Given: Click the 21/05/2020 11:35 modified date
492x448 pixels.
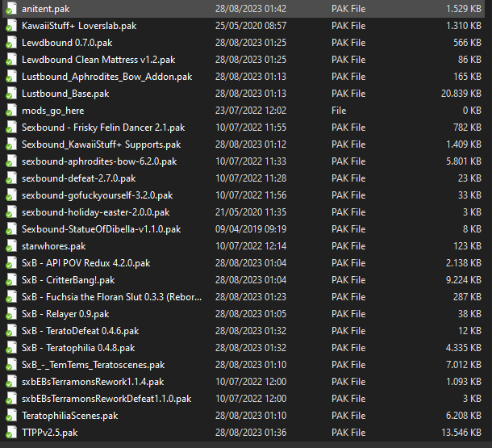Looking at the screenshot, I should [251, 212].
